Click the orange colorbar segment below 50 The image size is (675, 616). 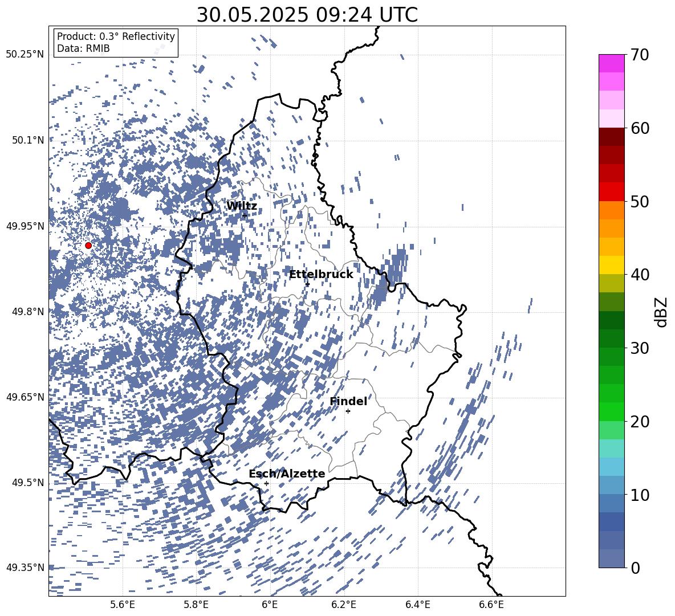point(612,210)
